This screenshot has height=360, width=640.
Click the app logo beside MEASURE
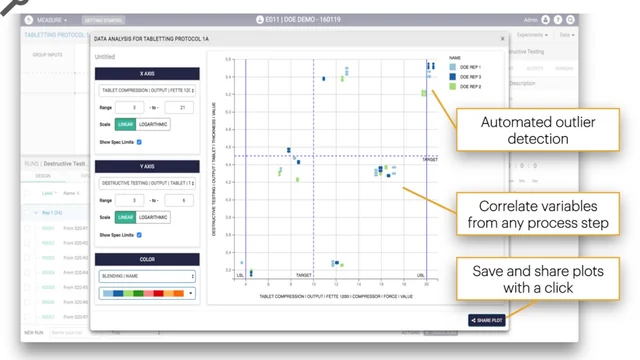pos(29,20)
